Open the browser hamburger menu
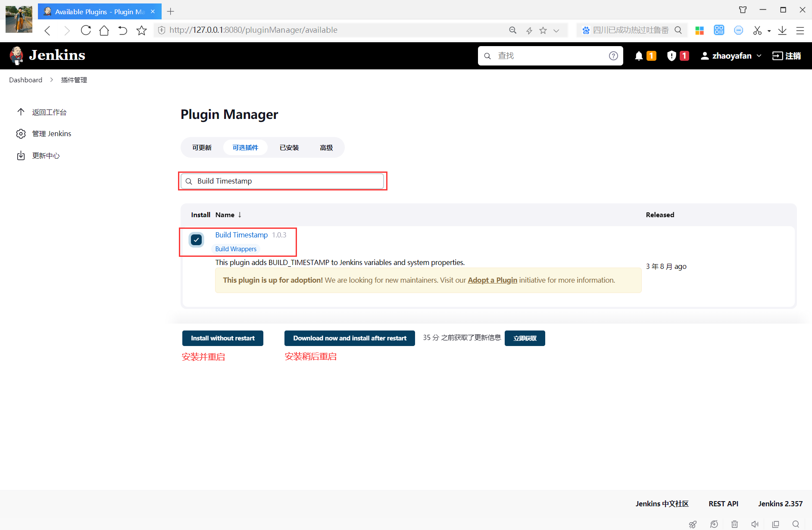 pos(800,30)
